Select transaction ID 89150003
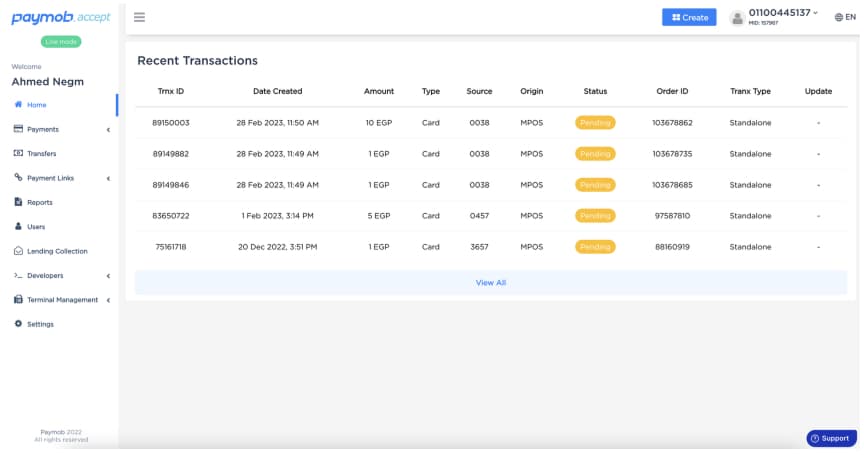The width and height of the screenshot is (864, 455). pos(171,123)
